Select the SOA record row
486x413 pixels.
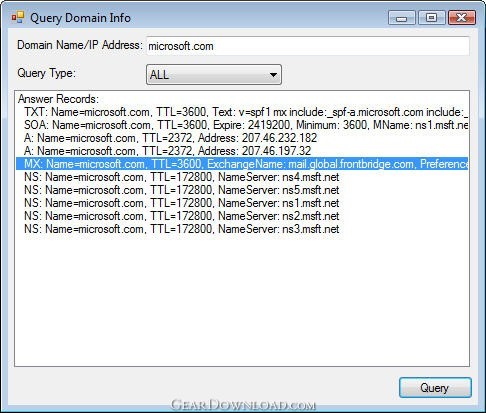click(242, 125)
